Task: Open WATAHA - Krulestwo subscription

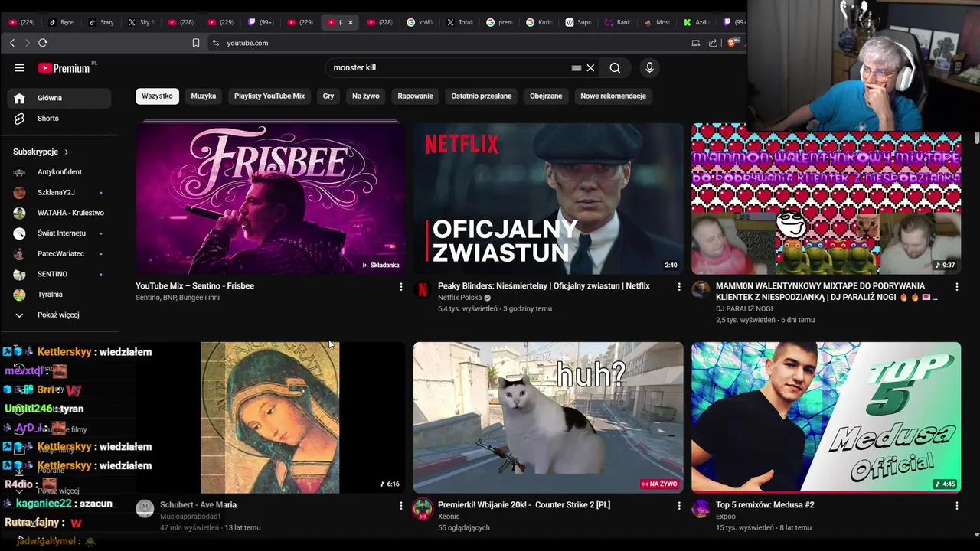Action: tap(59, 213)
